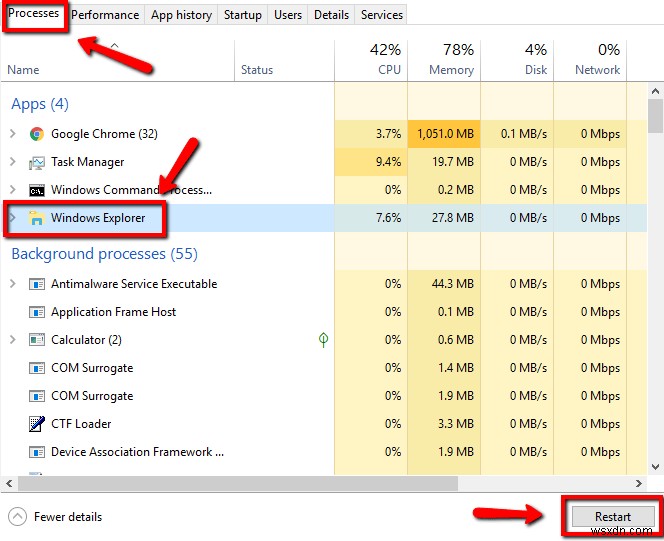Open the App history tab
Image resolution: width=664 pixels, height=541 pixels.
(181, 15)
